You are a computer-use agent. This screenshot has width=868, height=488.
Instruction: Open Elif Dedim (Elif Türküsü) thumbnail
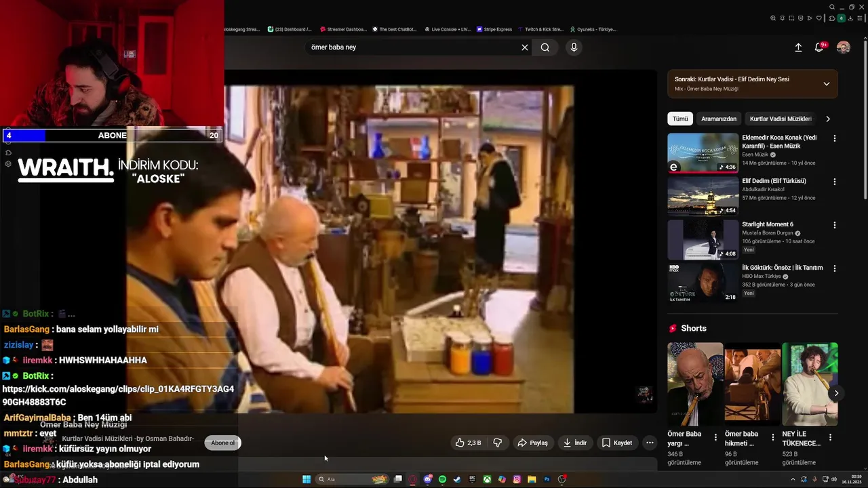[x=703, y=196]
